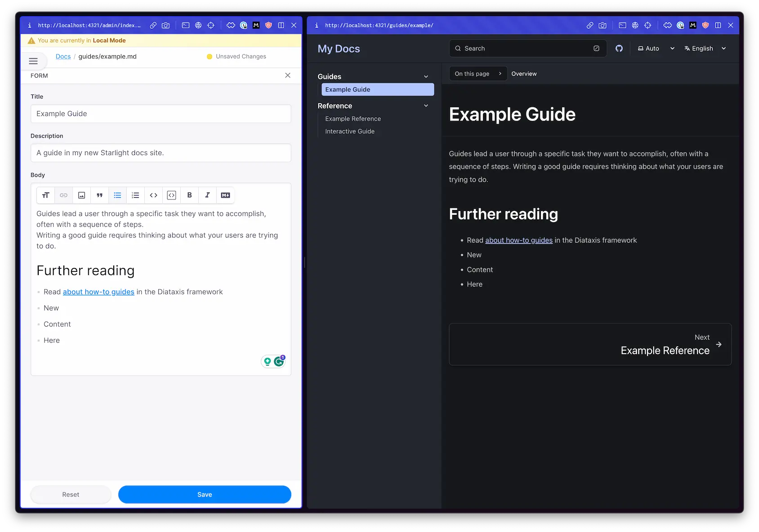The height and width of the screenshot is (532, 759).
Task: Click the Docs breadcrumb link
Action: [63, 57]
